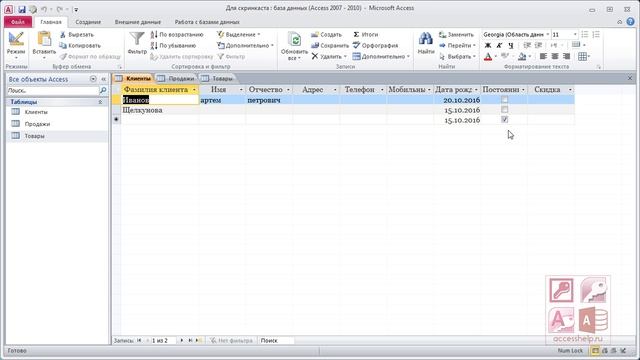Screen dimensions: 640x360
Task: Switch to Продажи document tab
Action: 177,78
